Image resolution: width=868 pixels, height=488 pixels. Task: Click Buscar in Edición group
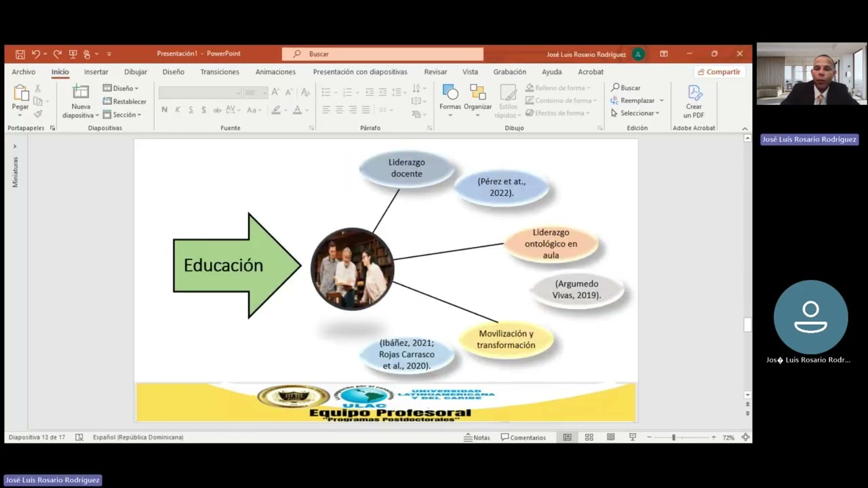coord(626,88)
